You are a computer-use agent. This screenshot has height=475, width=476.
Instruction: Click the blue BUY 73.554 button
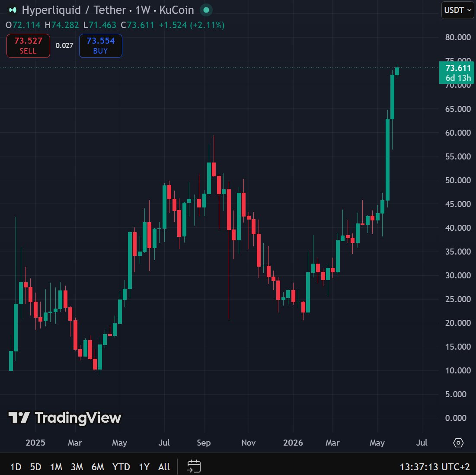(x=100, y=46)
